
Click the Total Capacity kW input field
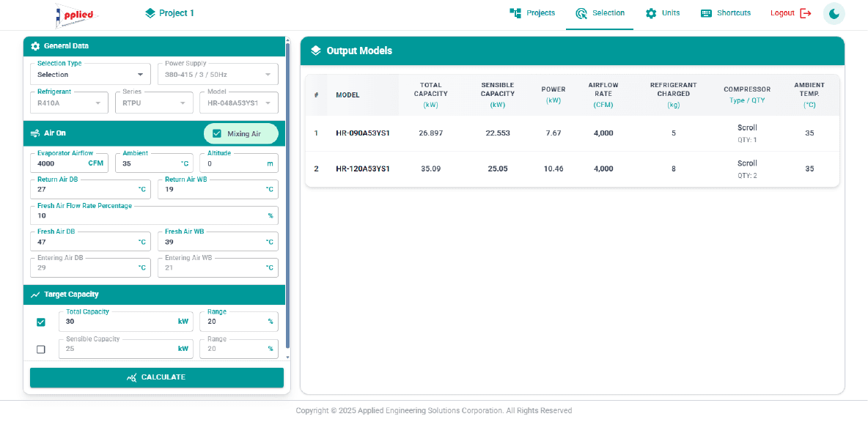click(x=126, y=322)
